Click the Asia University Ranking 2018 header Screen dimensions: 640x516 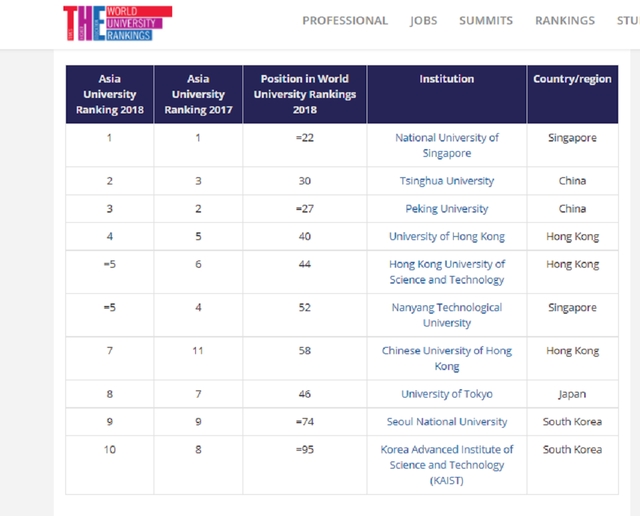[x=109, y=94]
